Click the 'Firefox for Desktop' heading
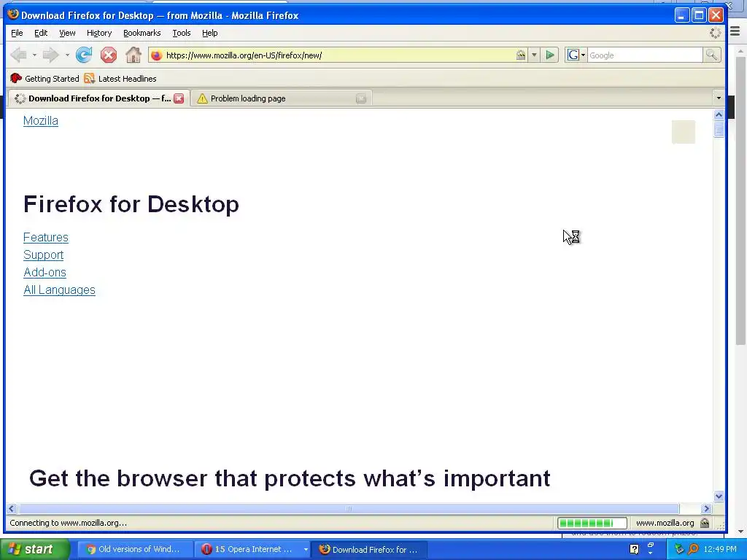This screenshot has height=560, width=747. pyautogui.click(x=131, y=204)
